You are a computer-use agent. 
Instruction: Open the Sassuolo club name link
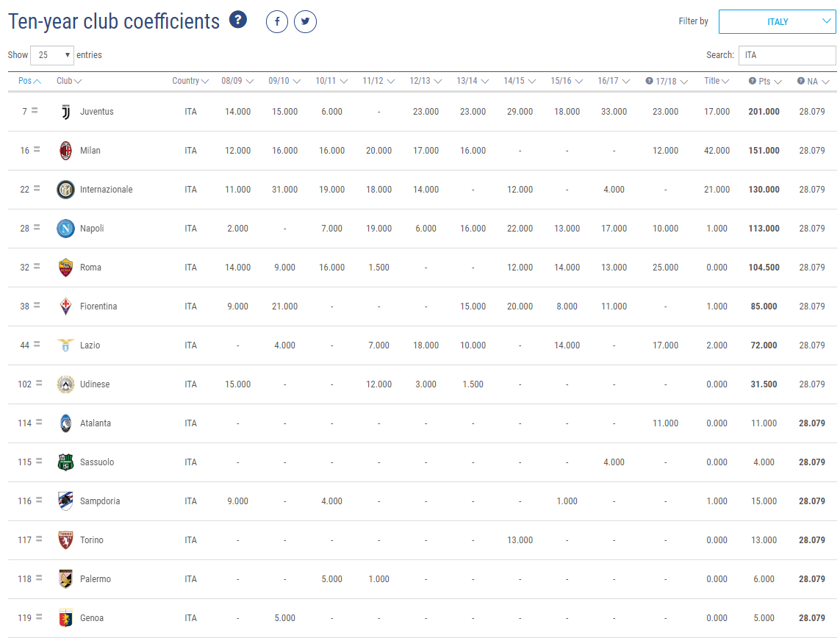coord(97,462)
